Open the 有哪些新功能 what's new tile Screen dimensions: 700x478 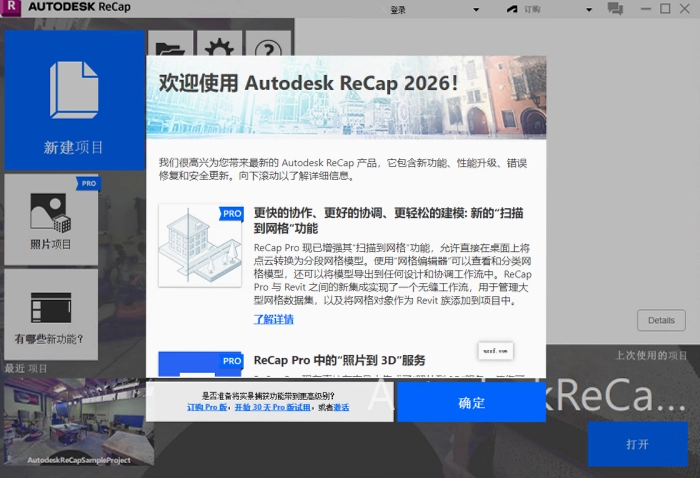(x=51, y=314)
